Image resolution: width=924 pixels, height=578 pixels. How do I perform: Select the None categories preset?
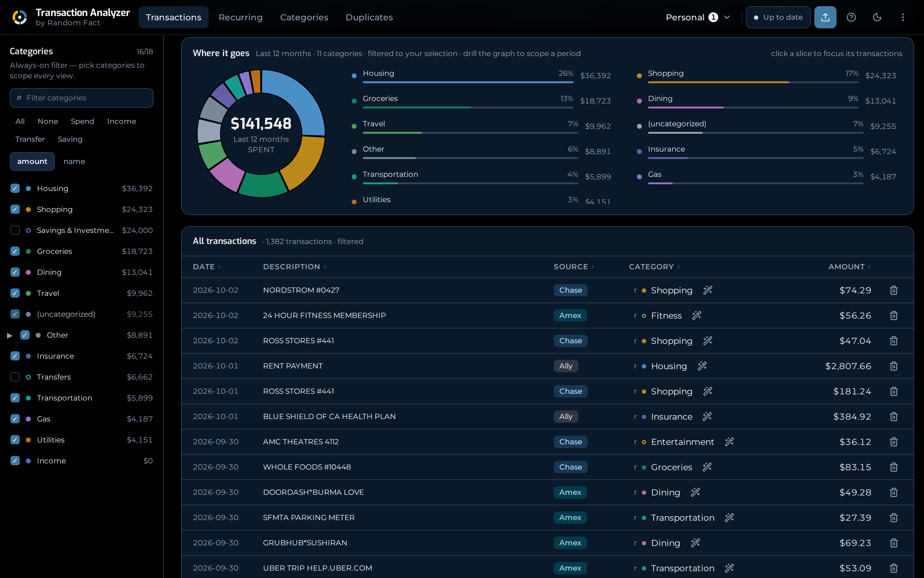coord(48,121)
